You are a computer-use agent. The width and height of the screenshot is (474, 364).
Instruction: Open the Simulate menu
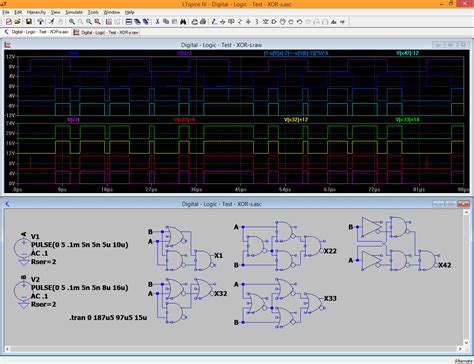pyautogui.click(x=74, y=12)
